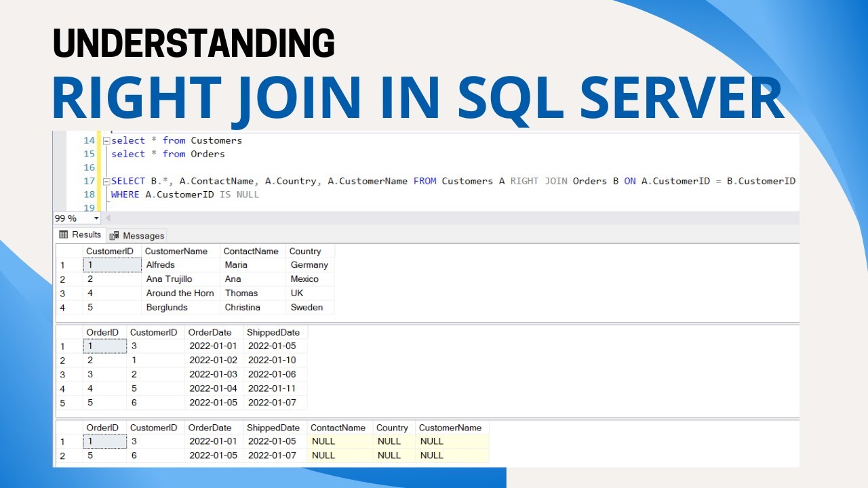Select the 2022-01-04 order date cell
This screenshot has height=488, width=868.
[x=214, y=388]
